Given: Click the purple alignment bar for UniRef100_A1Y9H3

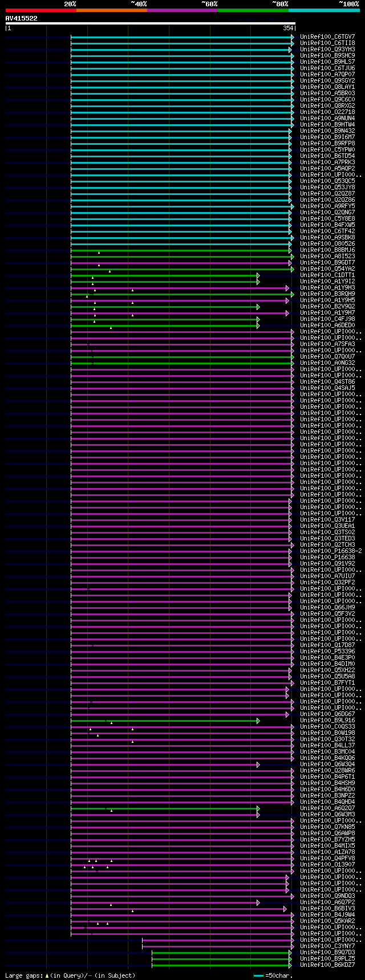Looking at the screenshot, I should (179, 288).
